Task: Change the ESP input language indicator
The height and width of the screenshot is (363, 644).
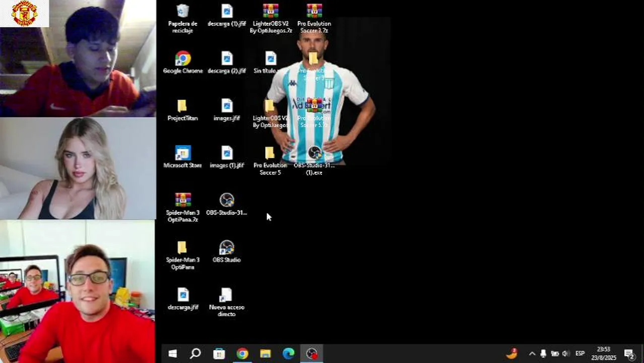Action: coord(580,353)
